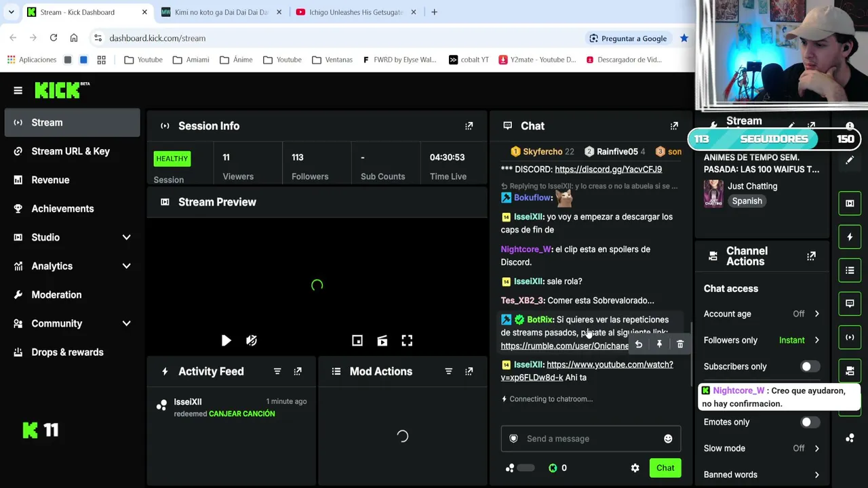Toggle theater mode in stream preview
Screen dimensions: 868x488
(x=382, y=340)
